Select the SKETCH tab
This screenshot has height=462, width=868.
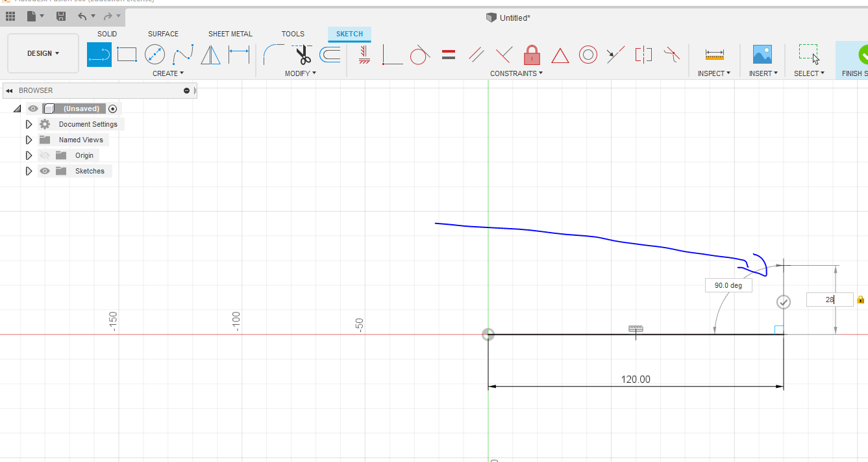[349, 34]
